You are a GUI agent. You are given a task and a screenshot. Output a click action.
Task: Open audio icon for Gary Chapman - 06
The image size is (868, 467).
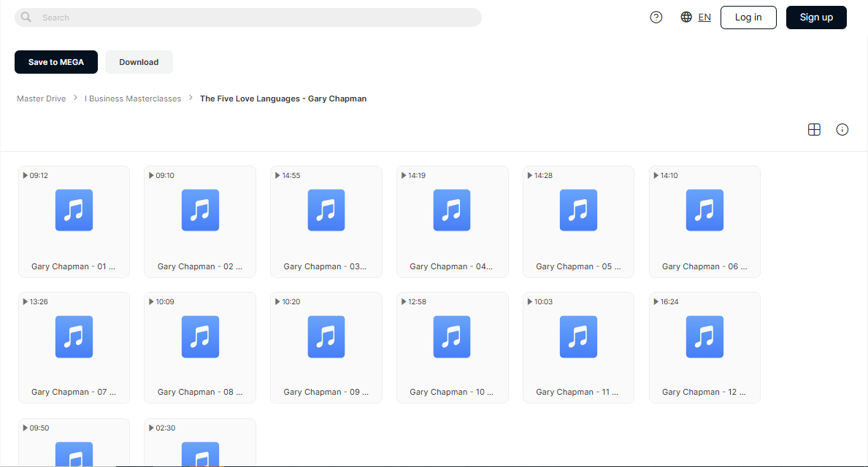pos(704,210)
